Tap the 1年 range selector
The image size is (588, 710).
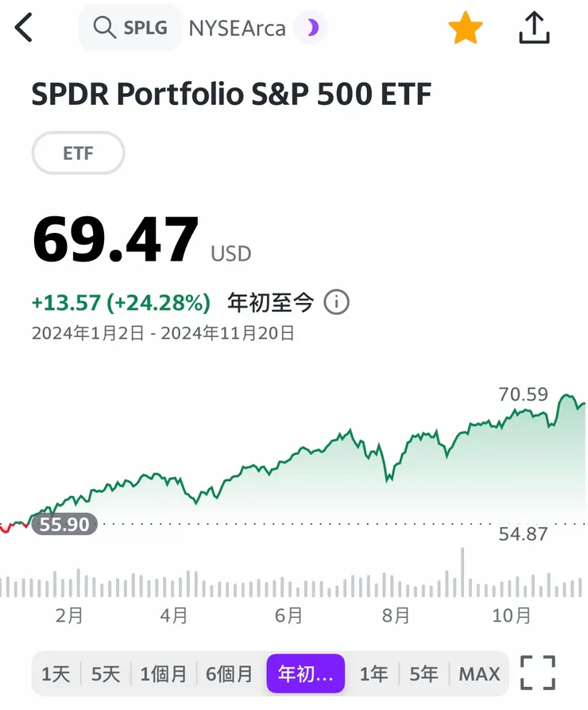click(x=373, y=673)
